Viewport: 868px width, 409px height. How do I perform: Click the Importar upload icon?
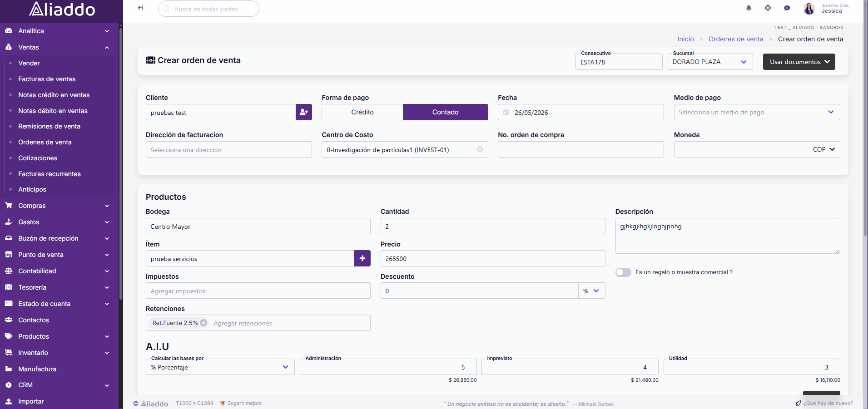coord(9,401)
